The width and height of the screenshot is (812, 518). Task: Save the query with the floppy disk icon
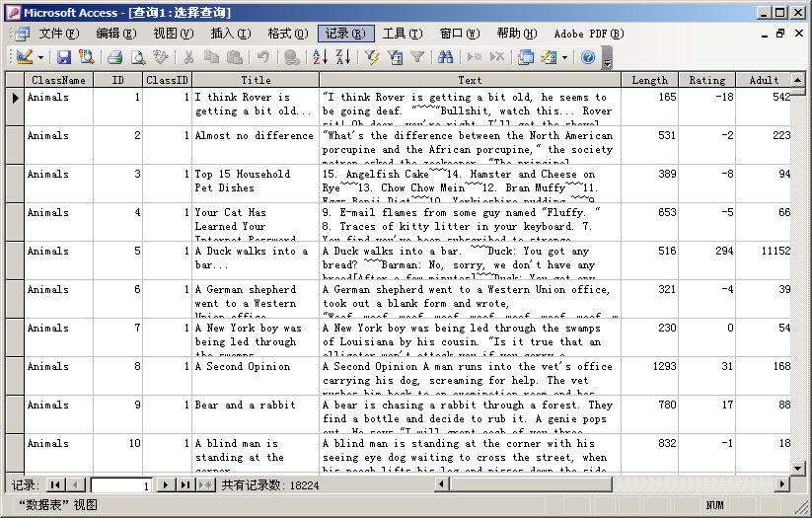(x=64, y=57)
